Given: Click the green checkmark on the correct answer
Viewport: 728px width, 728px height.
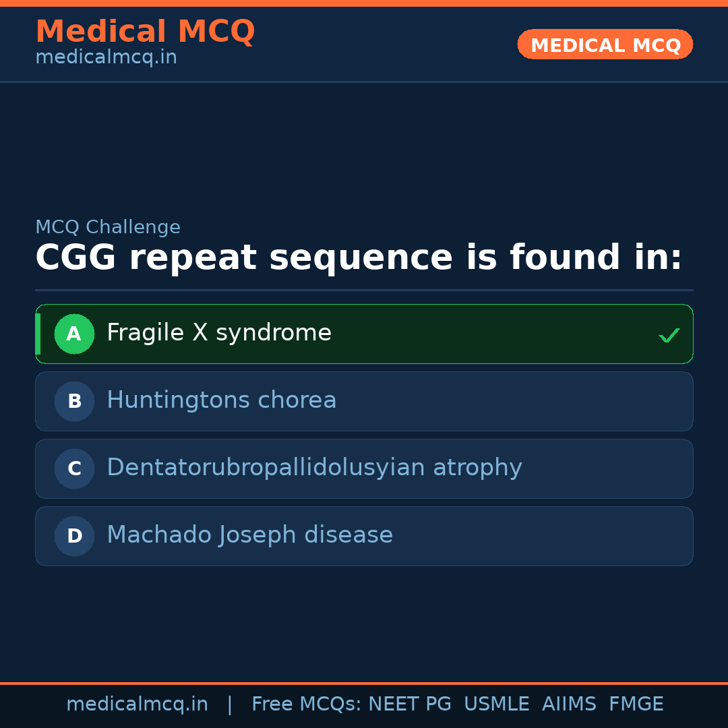Looking at the screenshot, I should coord(669,334).
